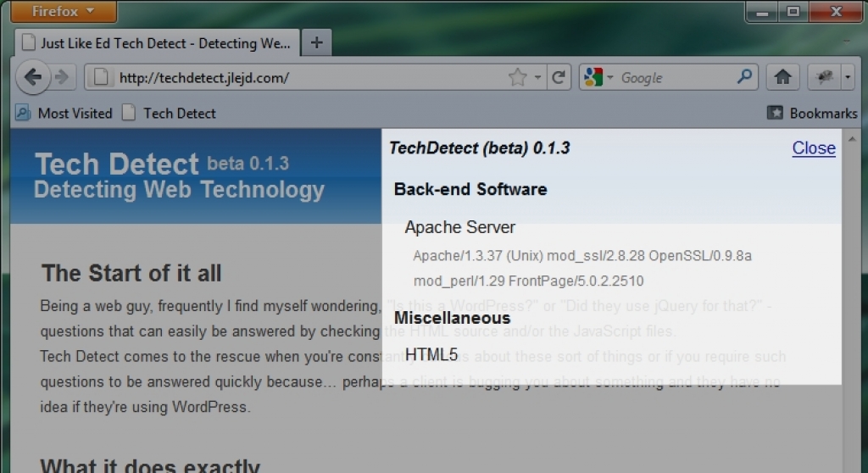Screen dimensions: 868x473
Task: Bookmark this page with the star icon
Action: (518, 77)
